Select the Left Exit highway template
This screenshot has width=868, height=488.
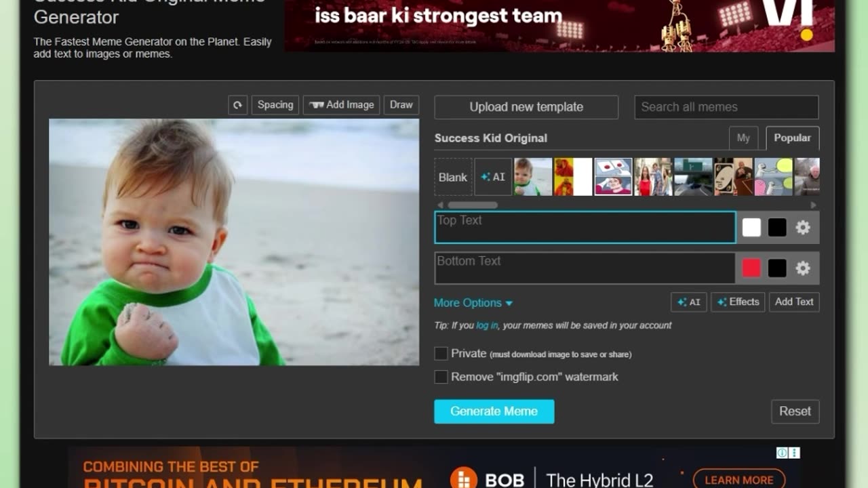click(x=693, y=177)
